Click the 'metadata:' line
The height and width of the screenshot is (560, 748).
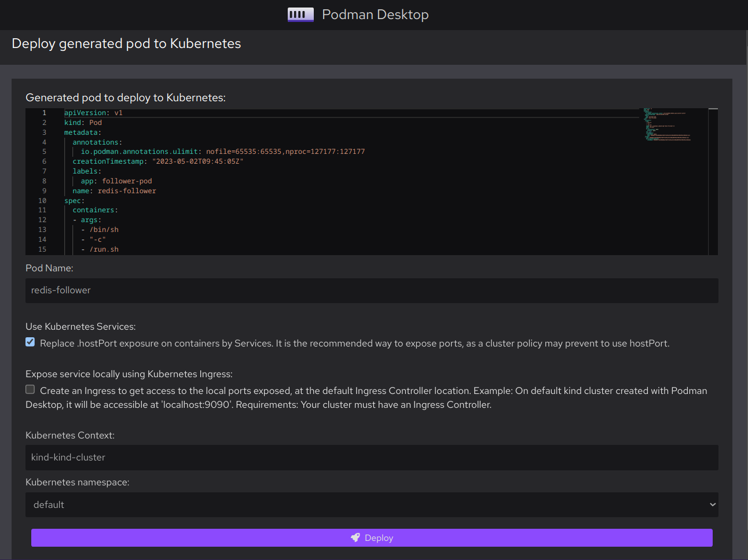tap(83, 132)
